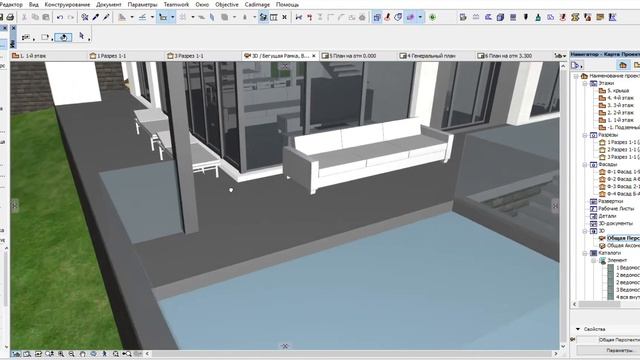Click the Redo arrow icon
640x360 pixels.
tap(71, 17)
